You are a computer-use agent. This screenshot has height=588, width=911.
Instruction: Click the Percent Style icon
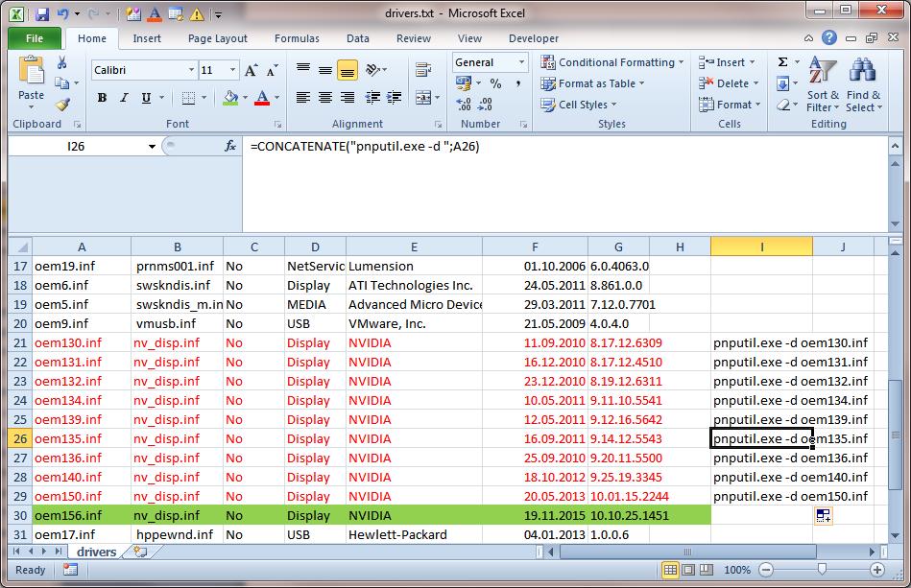click(495, 83)
